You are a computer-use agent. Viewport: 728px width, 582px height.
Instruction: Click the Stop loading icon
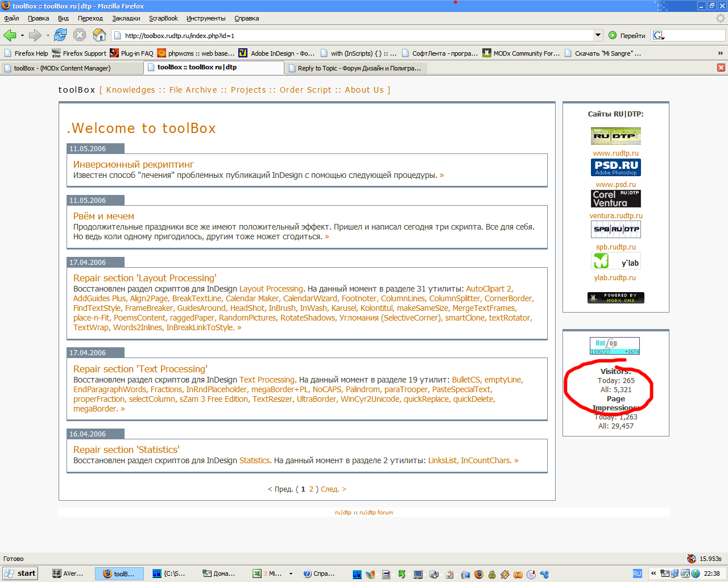tap(80, 35)
